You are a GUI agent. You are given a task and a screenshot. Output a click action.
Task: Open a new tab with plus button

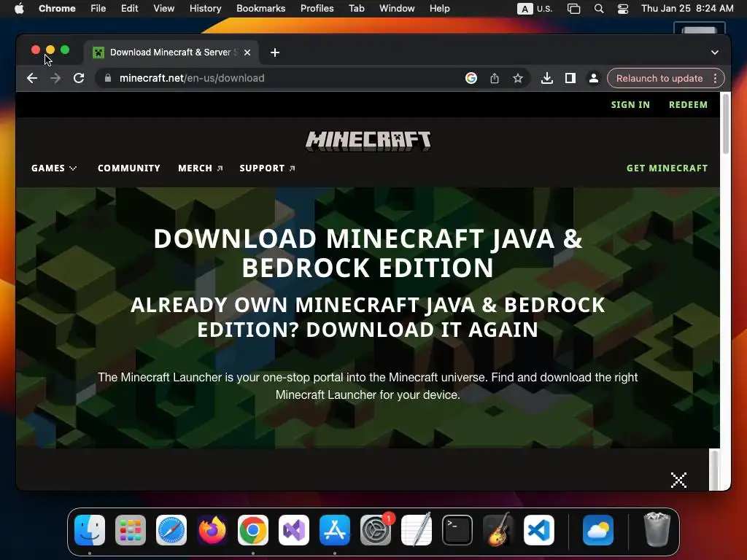[275, 52]
